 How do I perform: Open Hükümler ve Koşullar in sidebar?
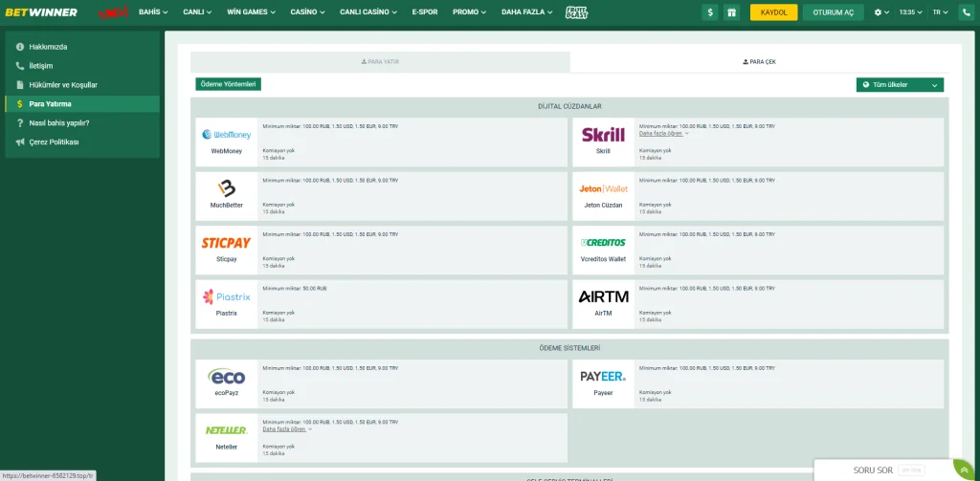82,85
